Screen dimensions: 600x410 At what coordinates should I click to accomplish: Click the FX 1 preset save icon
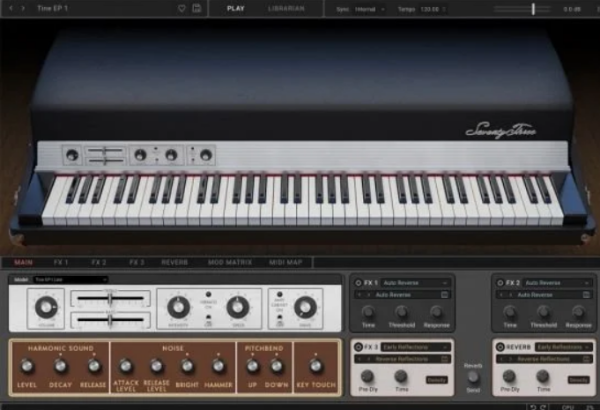coord(446,295)
